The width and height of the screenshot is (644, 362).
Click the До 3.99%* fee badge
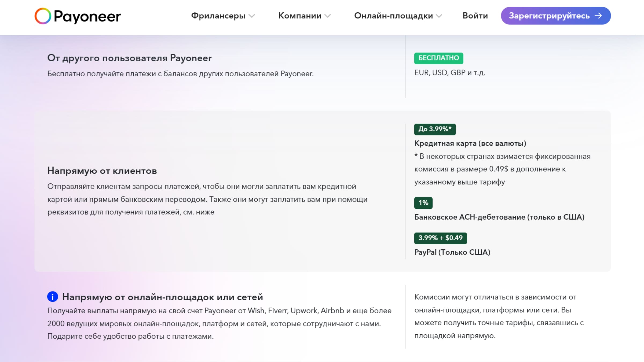(x=434, y=129)
